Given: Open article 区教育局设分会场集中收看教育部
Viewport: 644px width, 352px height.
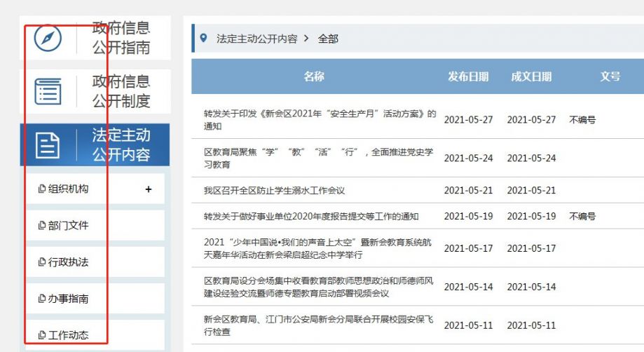Looking at the screenshot, I should pyautogui.click(x=319, y=287).
